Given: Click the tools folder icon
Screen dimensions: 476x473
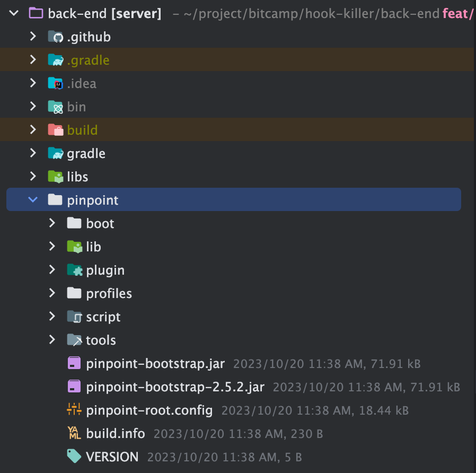Looking at the screenshot, I should (x=75, y=340).
